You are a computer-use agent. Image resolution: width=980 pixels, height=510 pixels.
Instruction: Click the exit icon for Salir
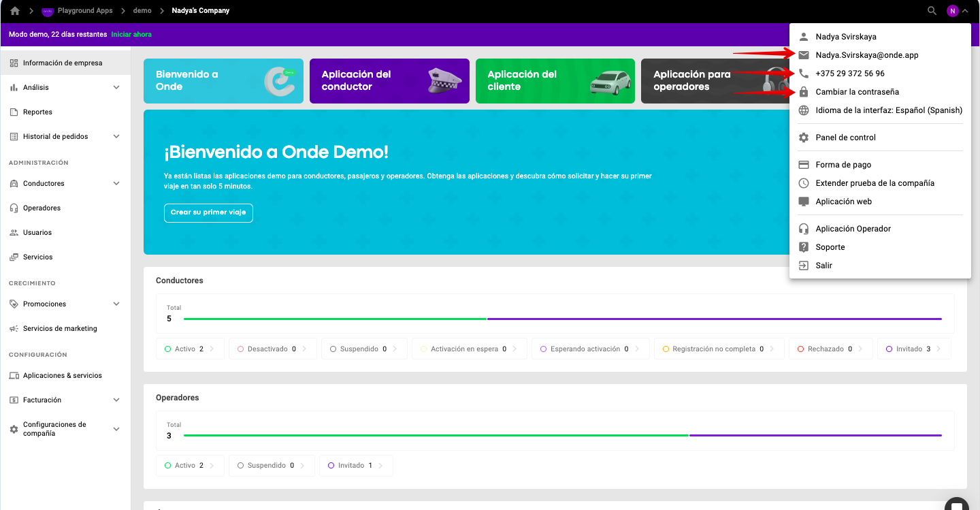pyautogui.click(x=804, y=266)
